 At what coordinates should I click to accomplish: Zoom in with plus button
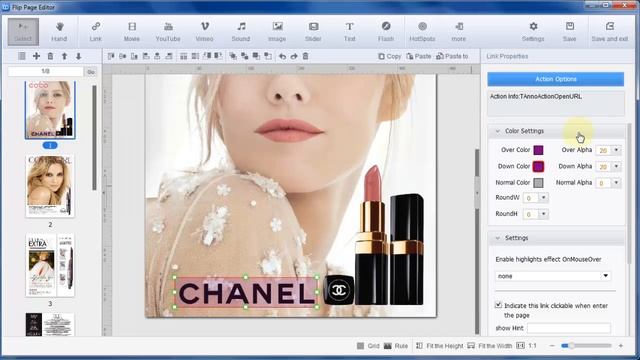(x=621, y=346)
